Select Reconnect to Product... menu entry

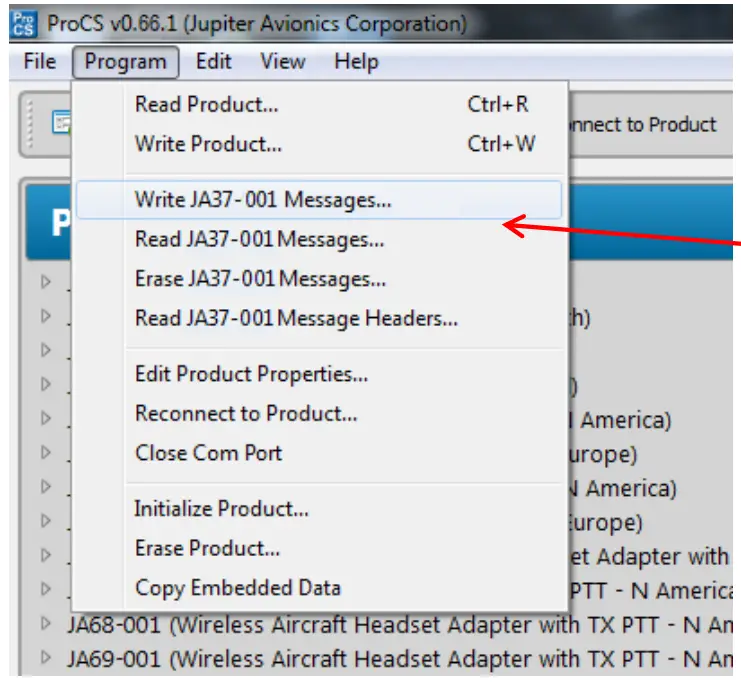[x=319, y=414]
